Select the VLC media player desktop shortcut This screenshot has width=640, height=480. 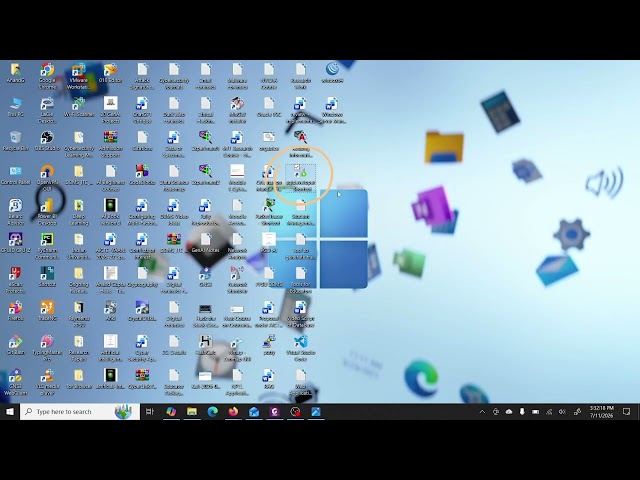click(47, 381)
